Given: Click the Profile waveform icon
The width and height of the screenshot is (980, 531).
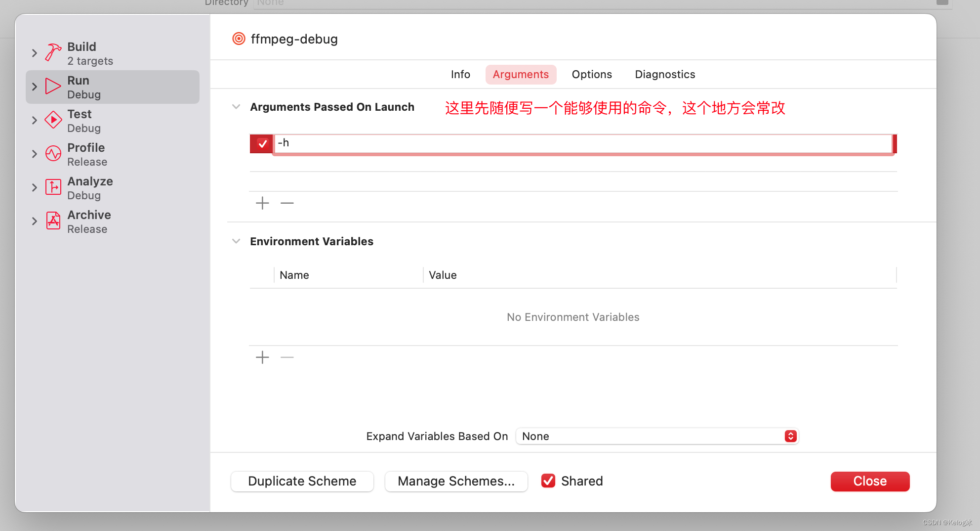Looking at the screenshot, I should pos(53,153).
